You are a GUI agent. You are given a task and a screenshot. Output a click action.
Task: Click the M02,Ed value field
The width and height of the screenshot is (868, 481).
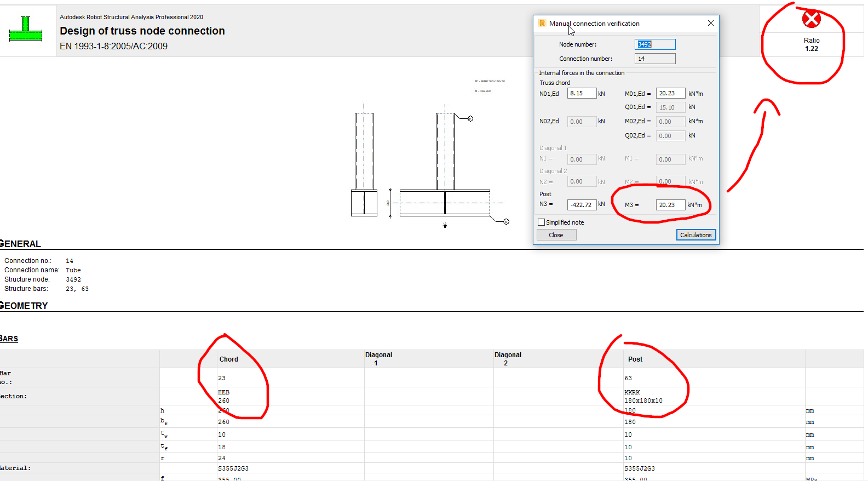pyautogui.click(x=670, y=122)
